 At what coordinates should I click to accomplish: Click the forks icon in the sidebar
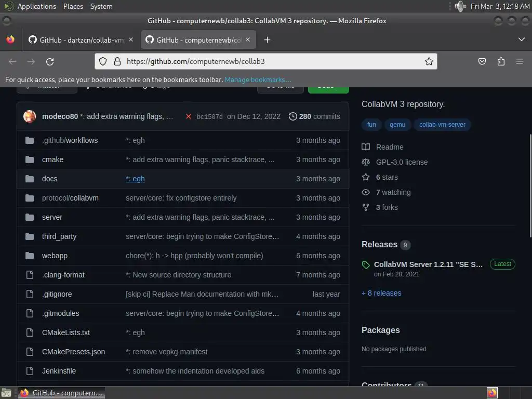(x=366, y=207)
